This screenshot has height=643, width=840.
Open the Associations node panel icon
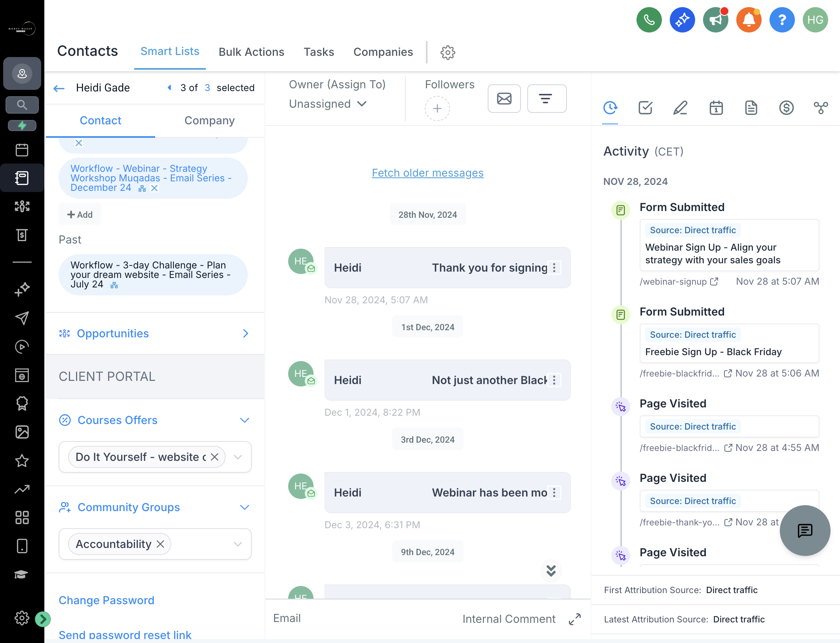click(x=821, y=108)
